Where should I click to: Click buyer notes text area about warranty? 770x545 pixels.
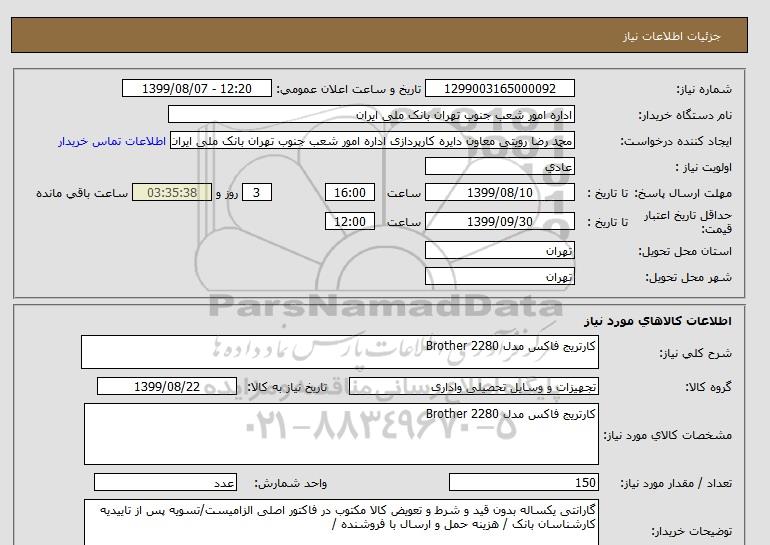click(x=341, y=522)
